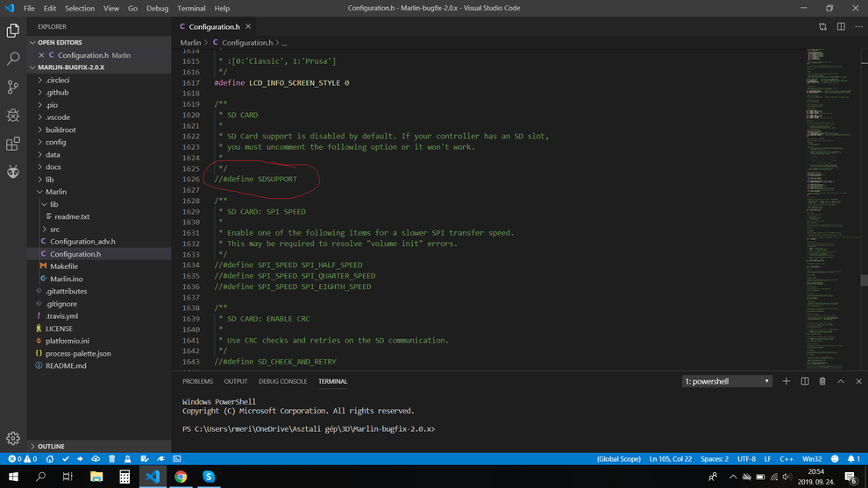Open the PlatformIO alien icon
The width and height of the screenshot is (868, 488).
[13, 172]
